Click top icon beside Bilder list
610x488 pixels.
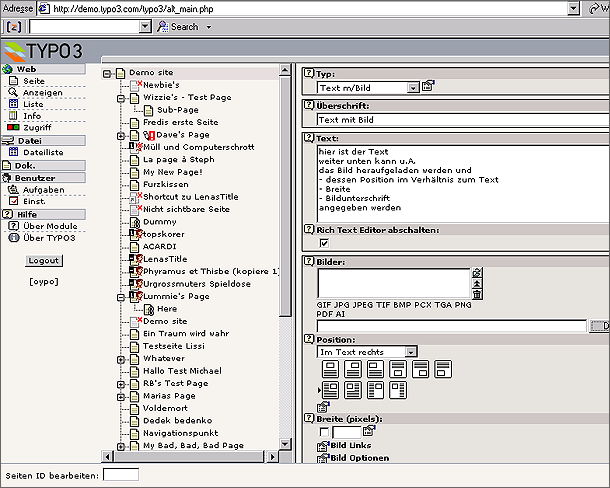(x=477, y=272)
